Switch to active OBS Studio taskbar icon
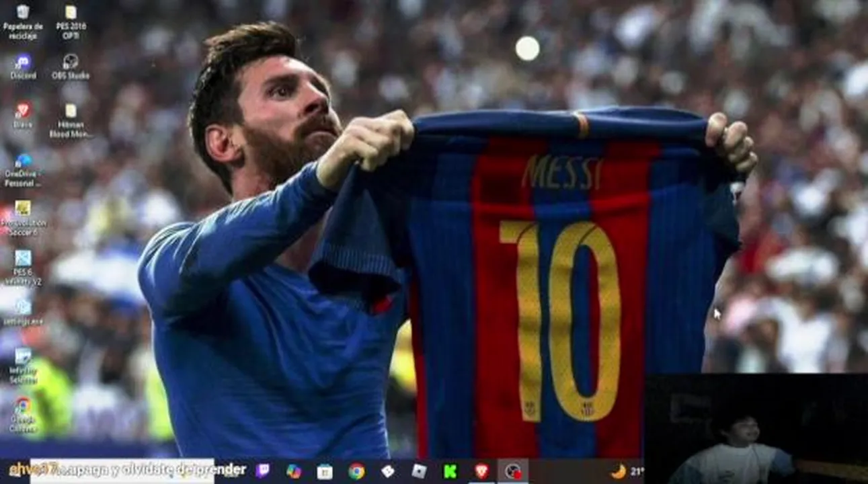The height and width of the screenshot is (484, 868). click(x=513, y=471)
